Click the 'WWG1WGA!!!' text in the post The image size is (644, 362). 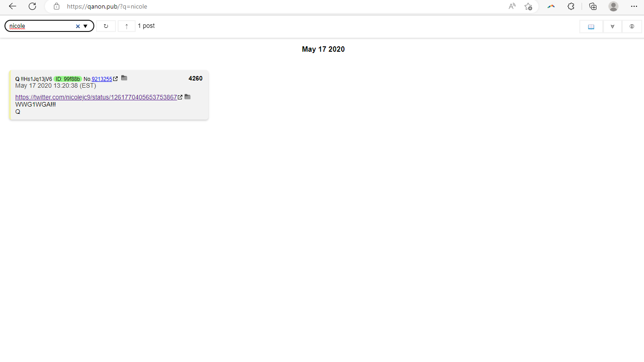point(35,104)
